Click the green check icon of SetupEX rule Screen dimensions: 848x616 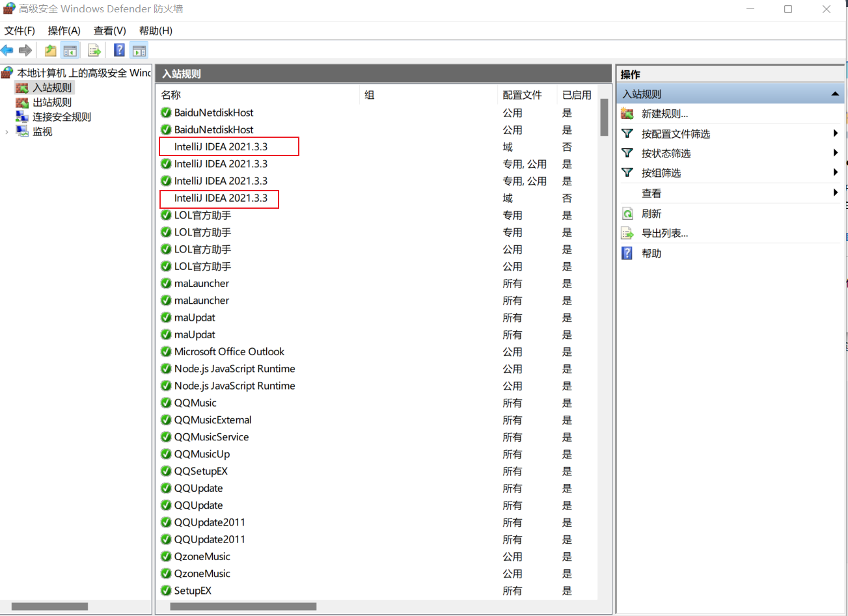166,591
